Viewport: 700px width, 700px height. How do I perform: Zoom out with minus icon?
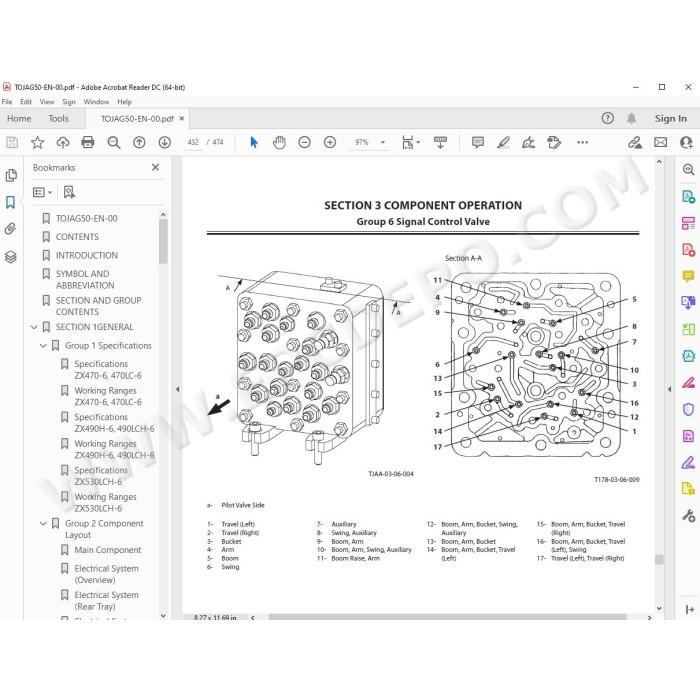pos(304,142)
